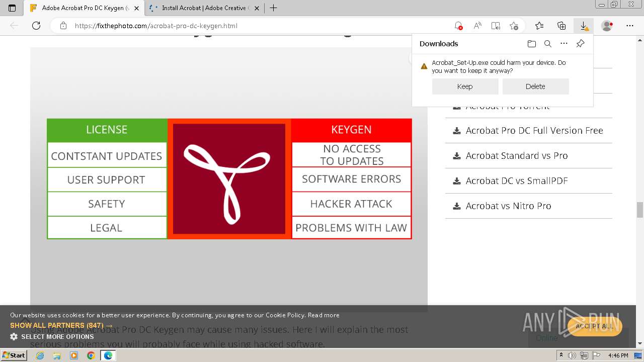Open Acrobat Standard vs Pro link

point(517,156)
